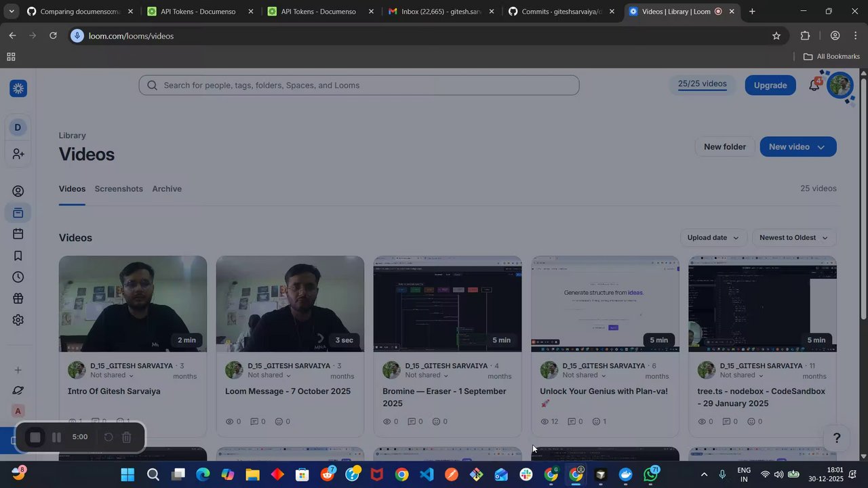Open the Unlock Your Genius video thumbnail
This screenshot has height=488, width=868.
(605, 304)
